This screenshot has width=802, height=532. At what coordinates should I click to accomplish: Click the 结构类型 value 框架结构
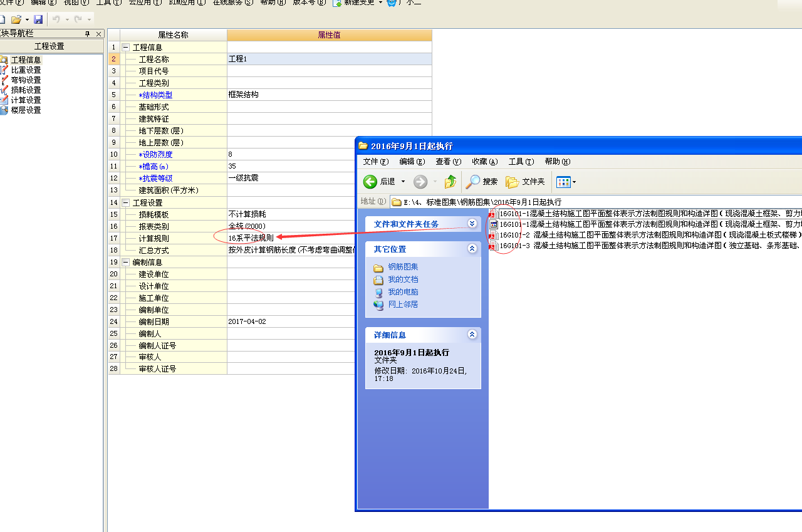[x=330, y=95]
